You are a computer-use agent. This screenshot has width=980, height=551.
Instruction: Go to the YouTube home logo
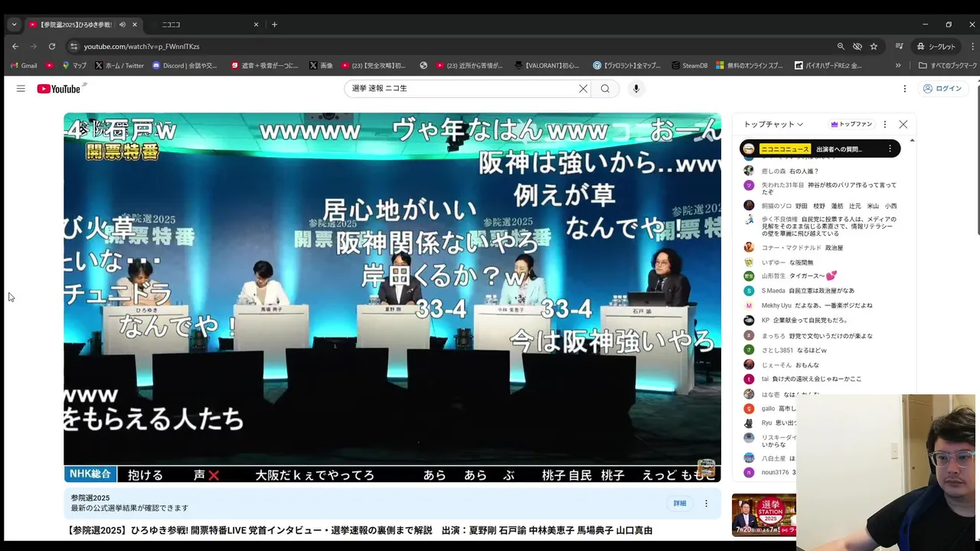(59, 89)
